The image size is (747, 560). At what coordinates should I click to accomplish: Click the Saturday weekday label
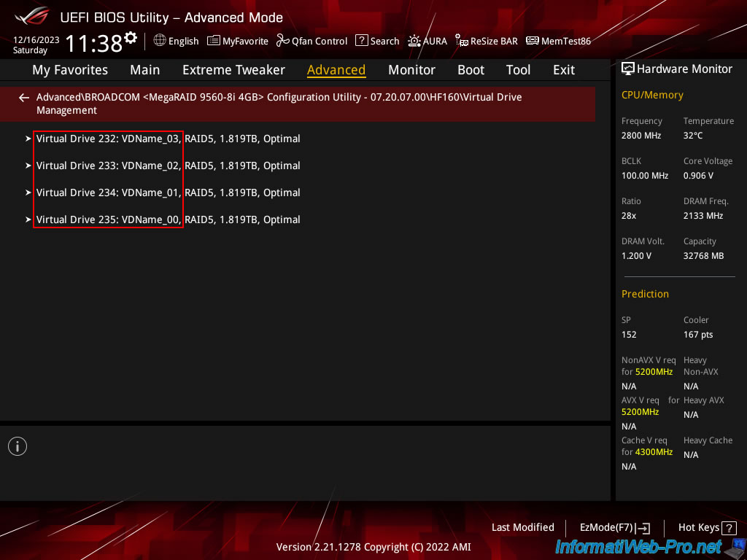[30, 50]
